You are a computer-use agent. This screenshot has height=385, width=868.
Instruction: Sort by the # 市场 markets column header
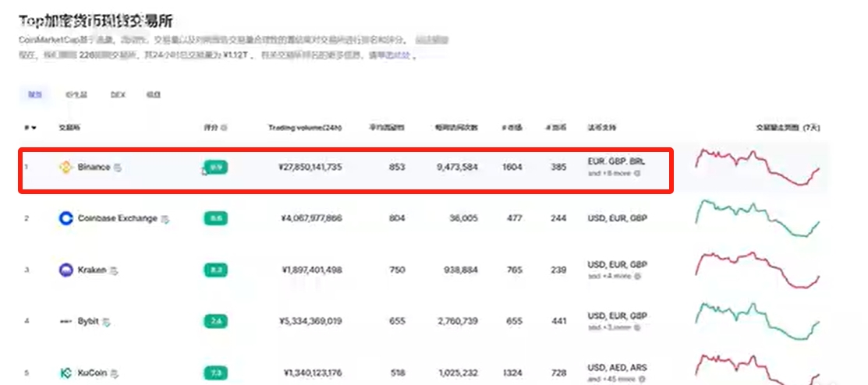512,128
